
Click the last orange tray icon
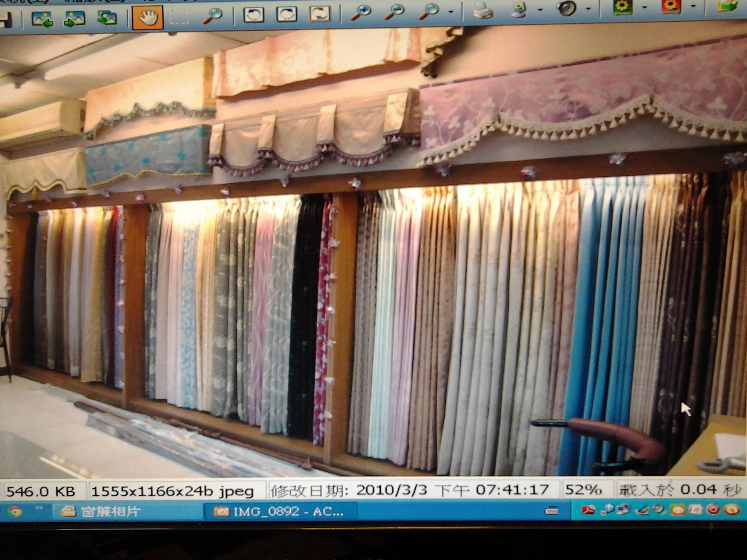point(731,509)
